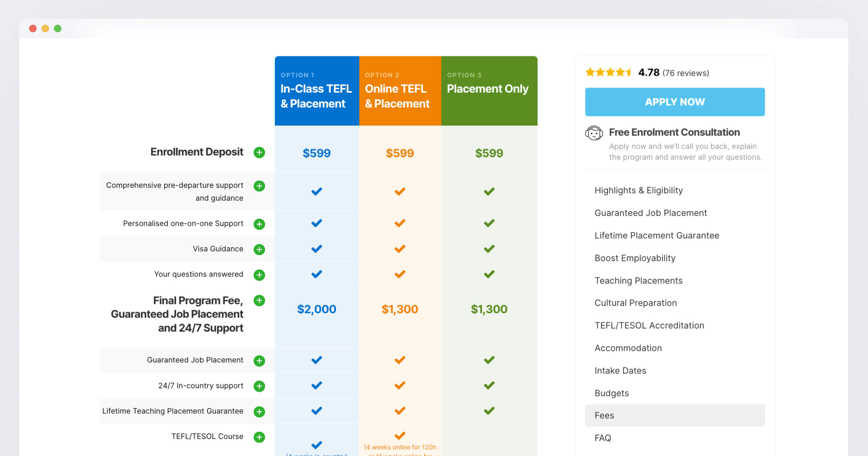
Task: Select Accommodation in the sidebar
Action: coord(628,348)
